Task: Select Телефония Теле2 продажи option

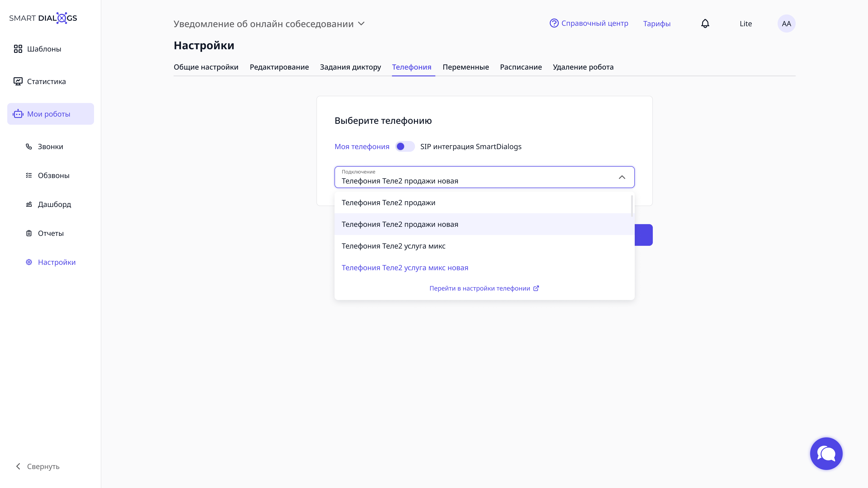Action: click(485, 202)
